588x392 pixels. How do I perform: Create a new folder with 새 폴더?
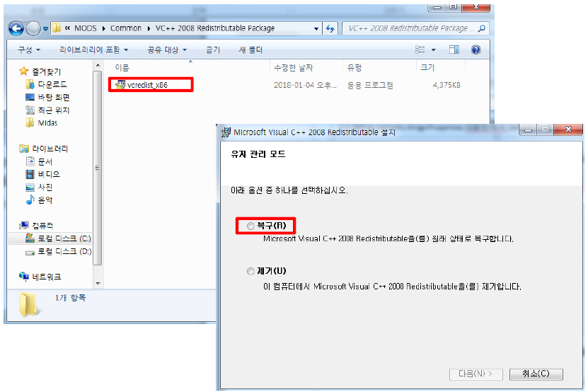coord(251,50)
